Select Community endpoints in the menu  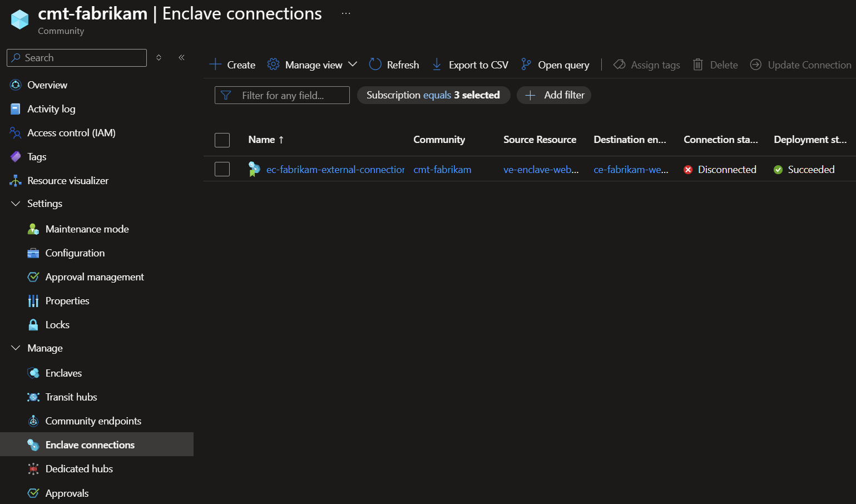coord(93,421)
